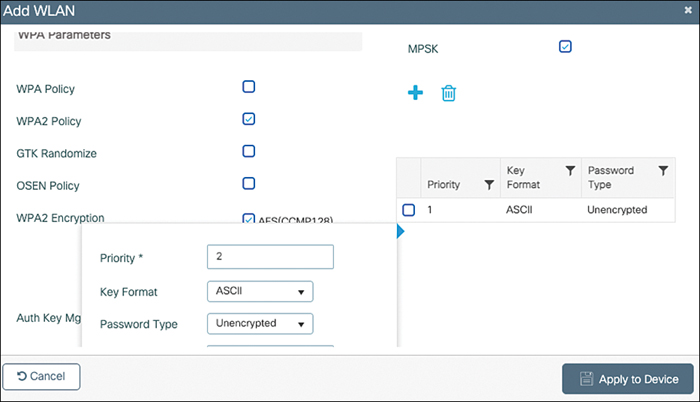Open the Key Format dropdown

point(260,292)
